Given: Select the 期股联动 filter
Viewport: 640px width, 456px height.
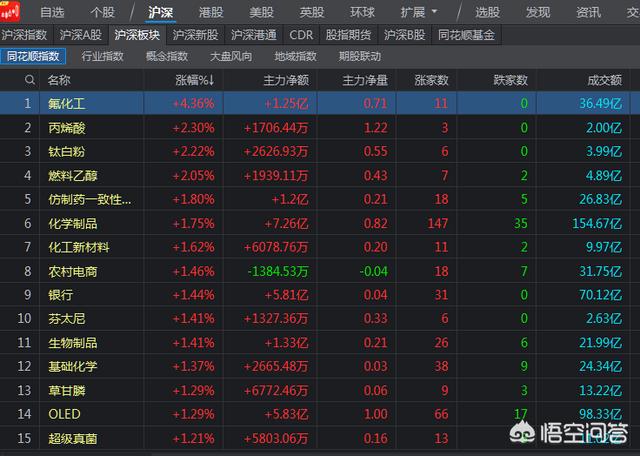Looking at the screenshot, I should coord(360,56).
